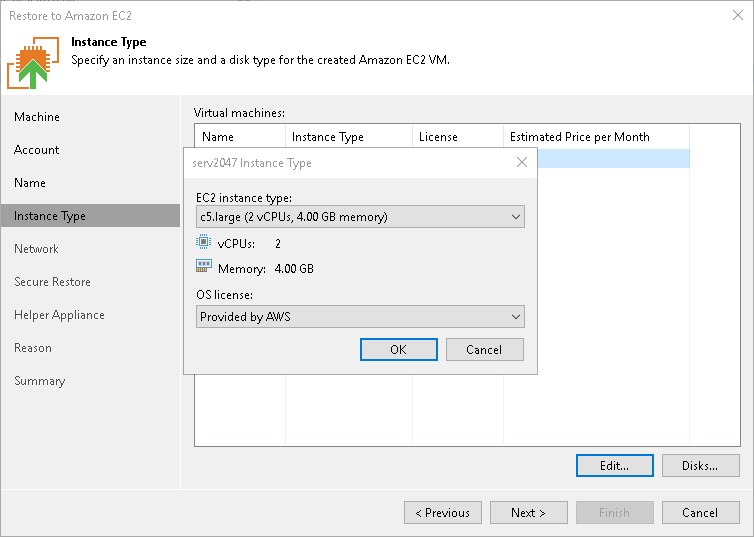Click the 'EC2 instance type:' label
Image resolution: width=754 pixels, height=537 pixels.
click(x=244, y=198)
